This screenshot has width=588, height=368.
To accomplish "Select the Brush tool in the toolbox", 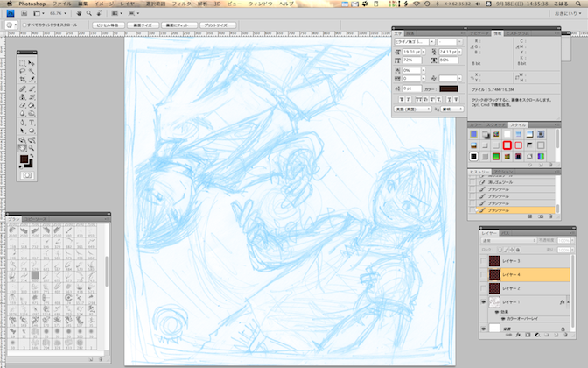I will (31, 89).
